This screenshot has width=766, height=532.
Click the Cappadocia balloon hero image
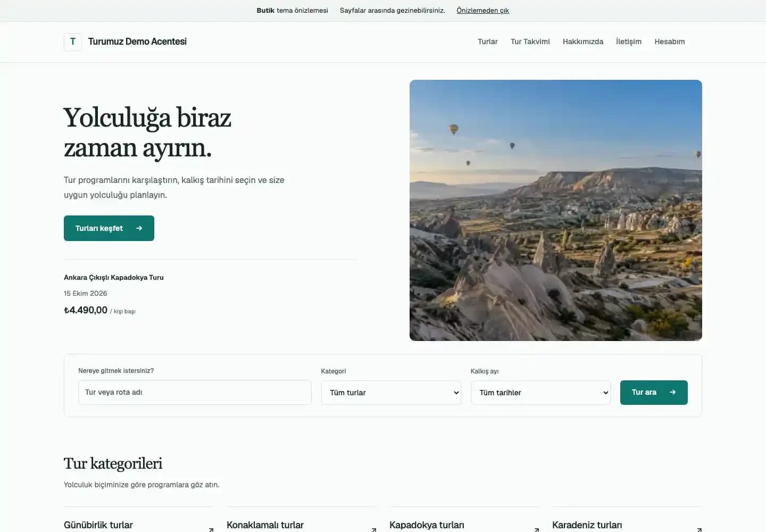[x=556, y=210]
